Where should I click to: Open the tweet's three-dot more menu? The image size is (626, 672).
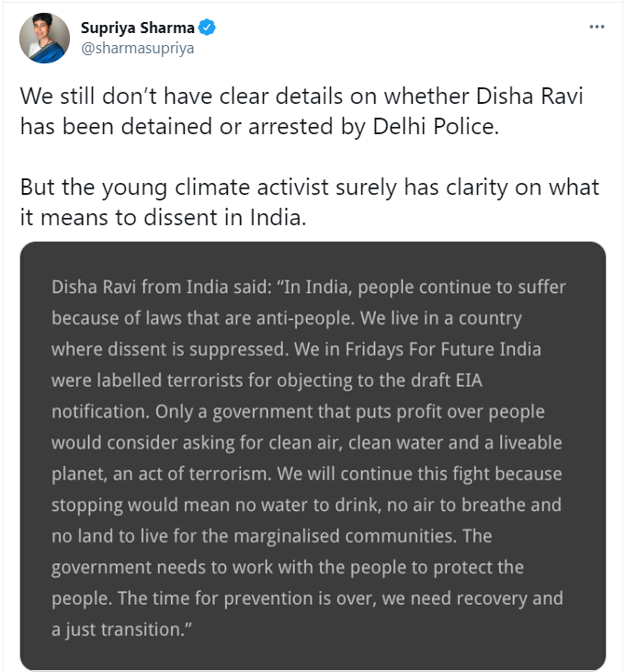(598, 28)
